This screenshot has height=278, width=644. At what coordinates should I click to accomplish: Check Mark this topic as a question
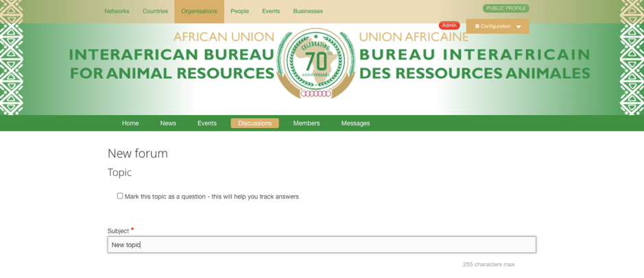click(x=120, y=196)
